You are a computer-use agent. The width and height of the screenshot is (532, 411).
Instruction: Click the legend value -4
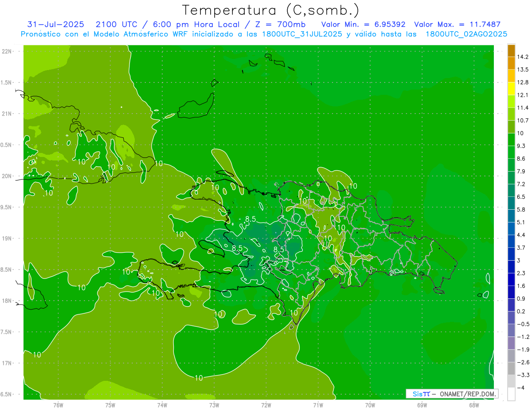[521, 388]
